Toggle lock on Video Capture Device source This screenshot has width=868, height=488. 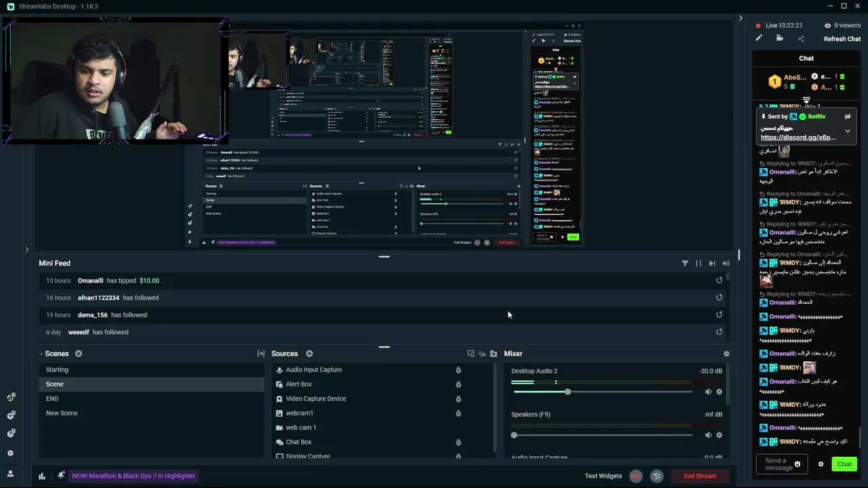[458, 399]
